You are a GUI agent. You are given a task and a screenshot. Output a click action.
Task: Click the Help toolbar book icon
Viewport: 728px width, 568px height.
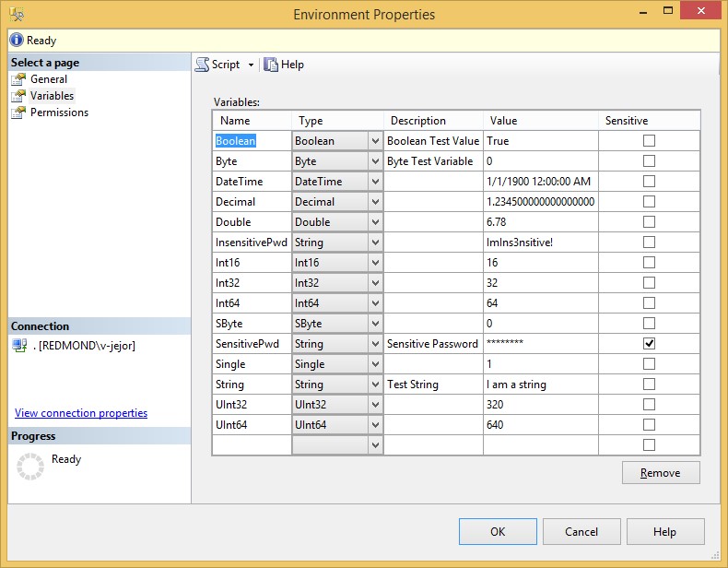pos(271,65)
